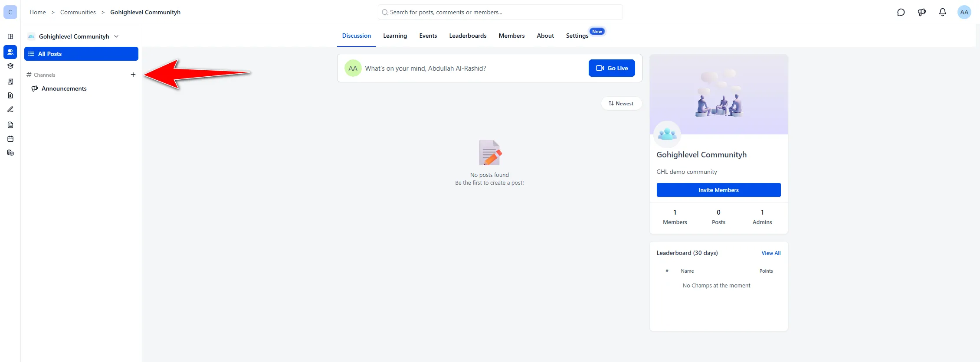The image size is (980, 362).
Task: Click the community cover image banner
Action: (x=718, y=94)
